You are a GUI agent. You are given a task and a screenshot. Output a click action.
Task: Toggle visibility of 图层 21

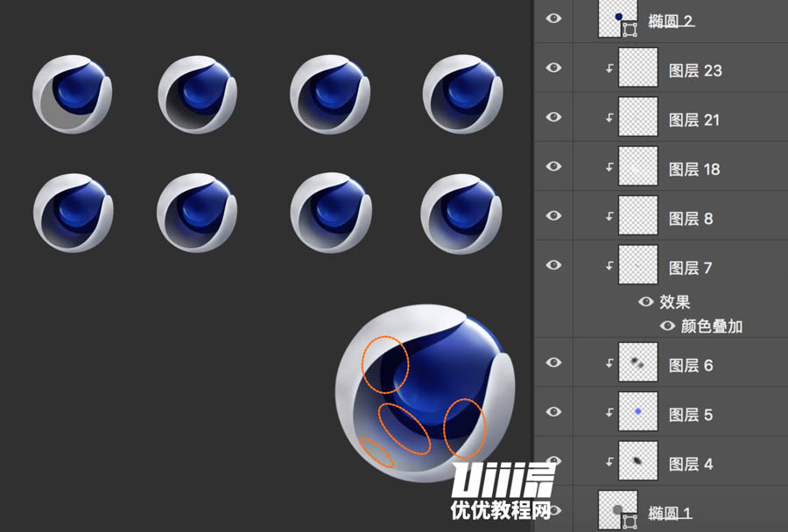tap(553, 116)
